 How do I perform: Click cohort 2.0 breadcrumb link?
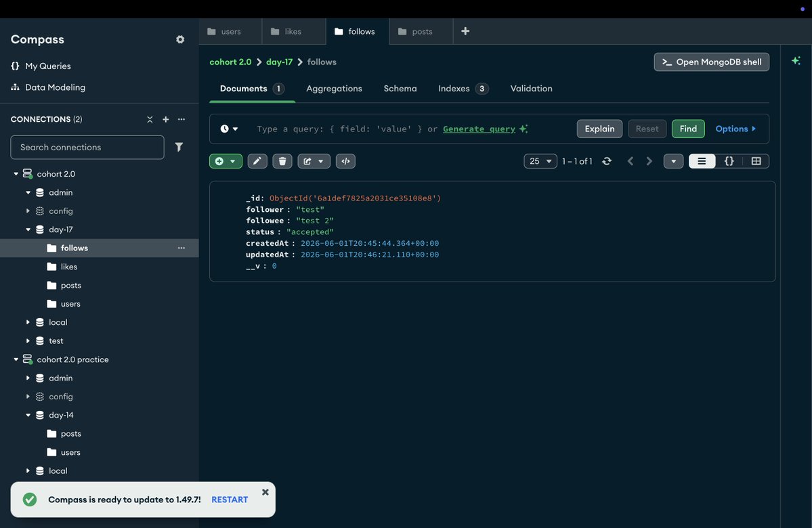(x=230, y=62)
